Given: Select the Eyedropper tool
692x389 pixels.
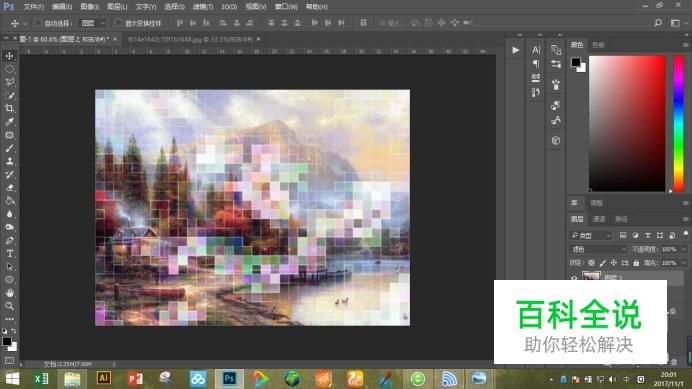Looking at the screenshot, I should pos(9,121).
